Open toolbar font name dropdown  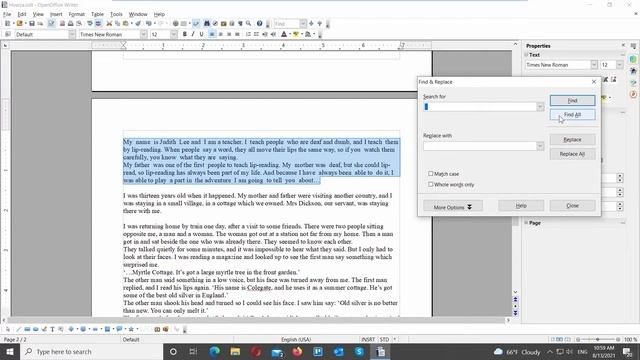(143, 34)
